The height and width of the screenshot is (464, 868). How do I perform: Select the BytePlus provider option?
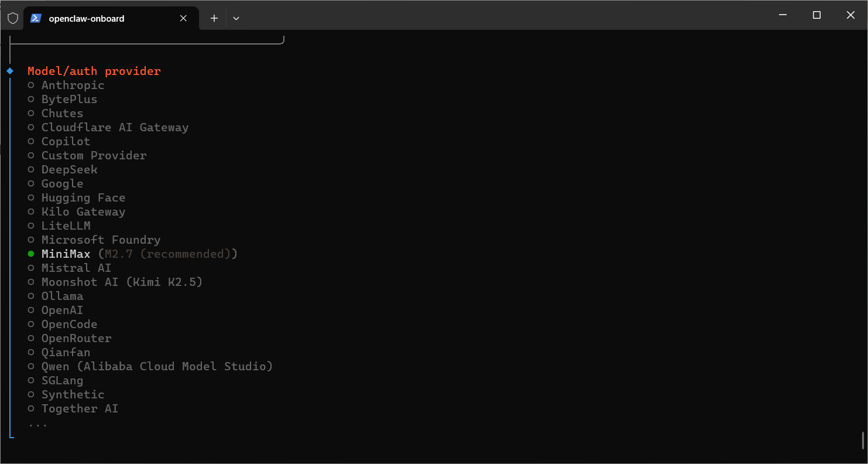[x=63, y=99]
